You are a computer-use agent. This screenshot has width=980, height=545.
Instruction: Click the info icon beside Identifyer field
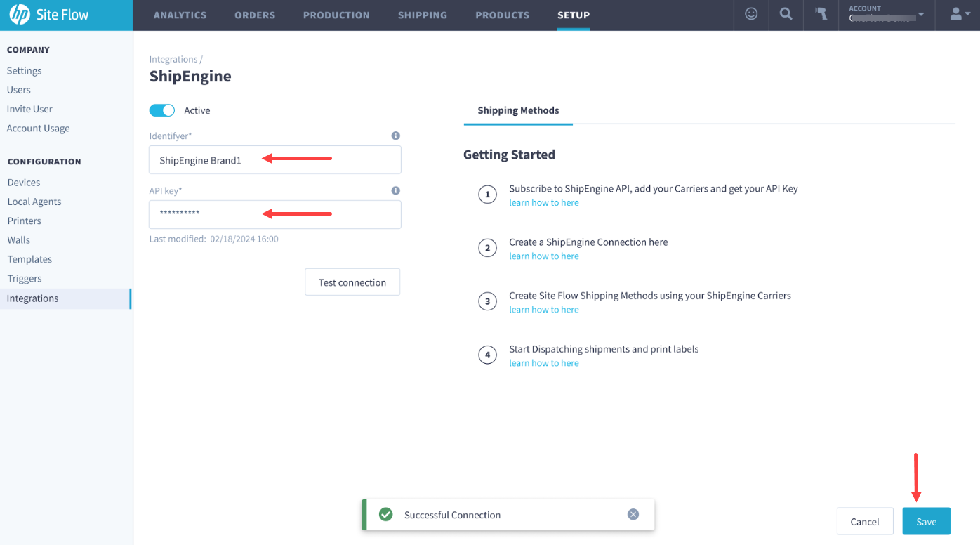point(395,136)
